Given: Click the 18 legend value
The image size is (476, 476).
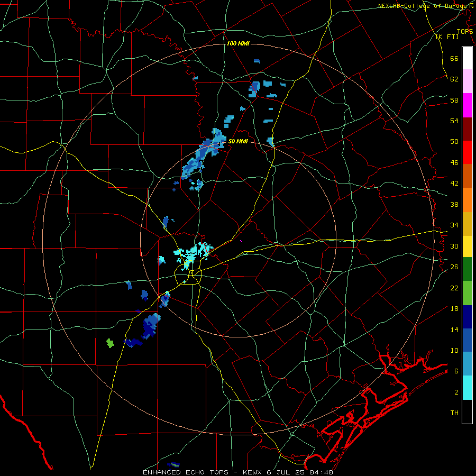Looking at the screenshot, I should 454,309.
